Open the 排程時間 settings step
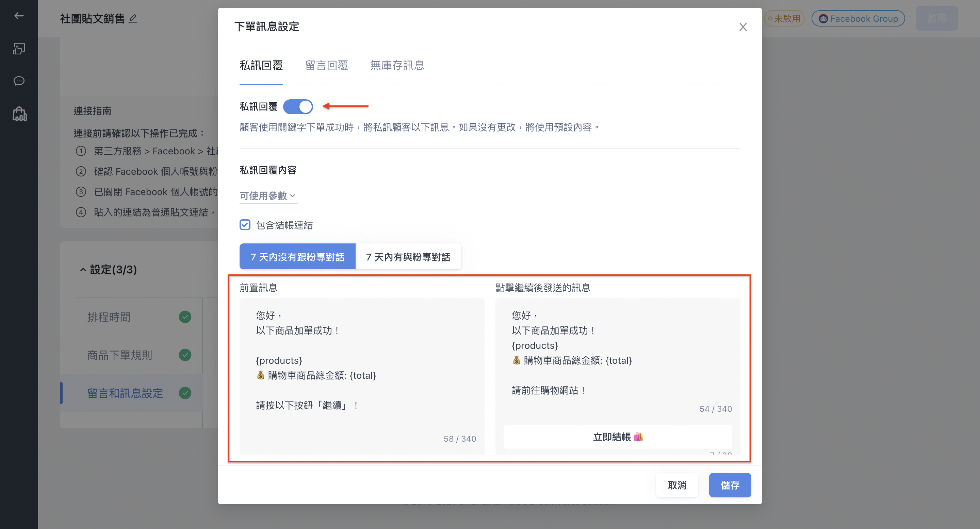 [131, 317]
